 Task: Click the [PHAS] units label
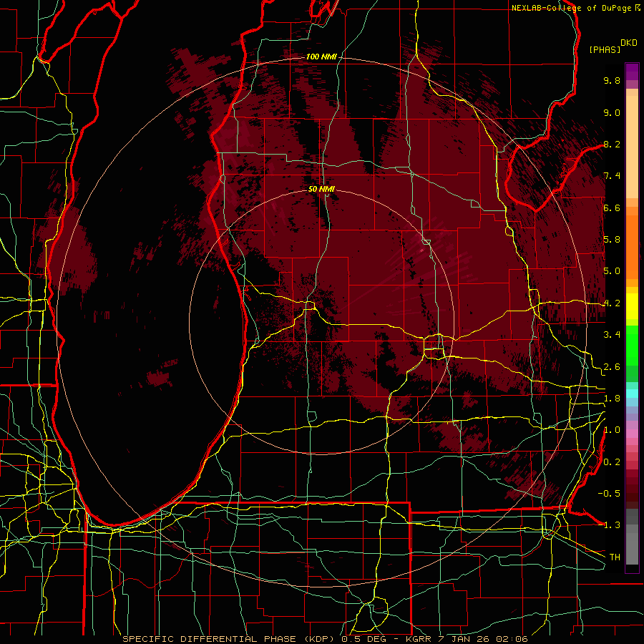pos(605,49)
